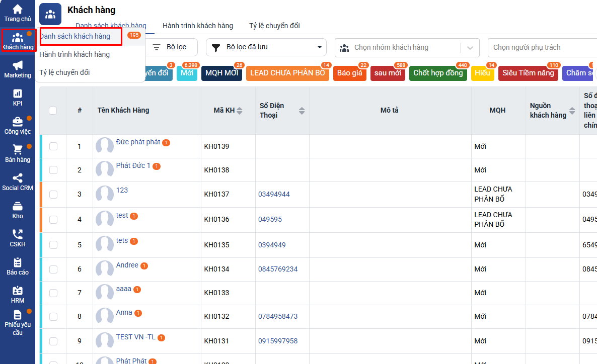
Task: Open the KPI chart icon
Action: tap(18, 94)
